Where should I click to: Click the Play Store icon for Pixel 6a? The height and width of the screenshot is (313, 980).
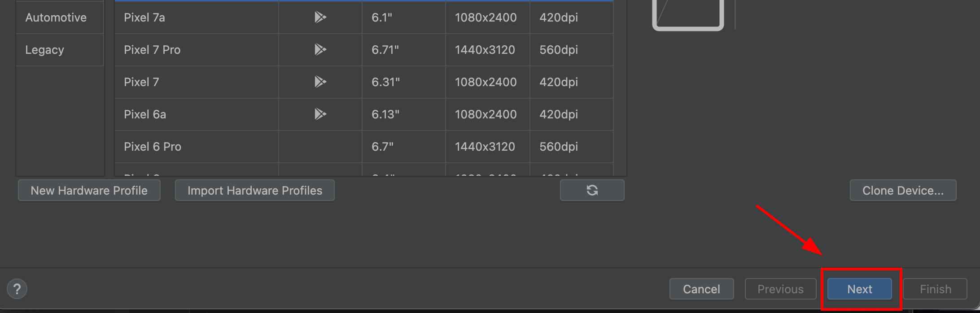(x=320, y=114)
